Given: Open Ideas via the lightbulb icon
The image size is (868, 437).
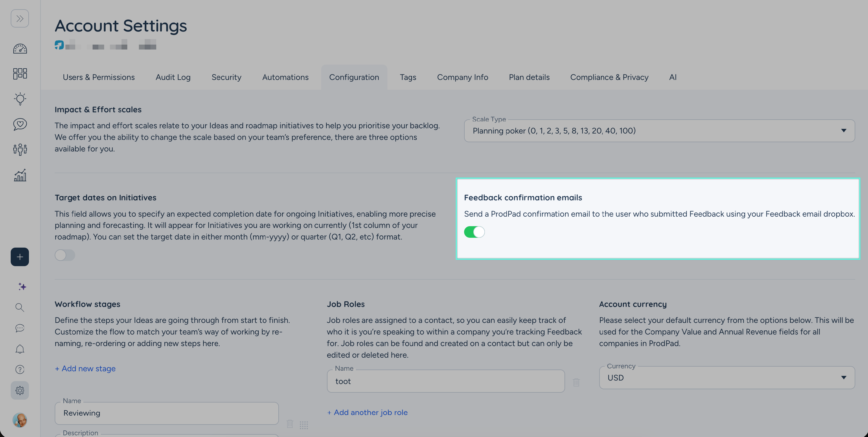Looking at the screenshot, I should click(20, 99).
